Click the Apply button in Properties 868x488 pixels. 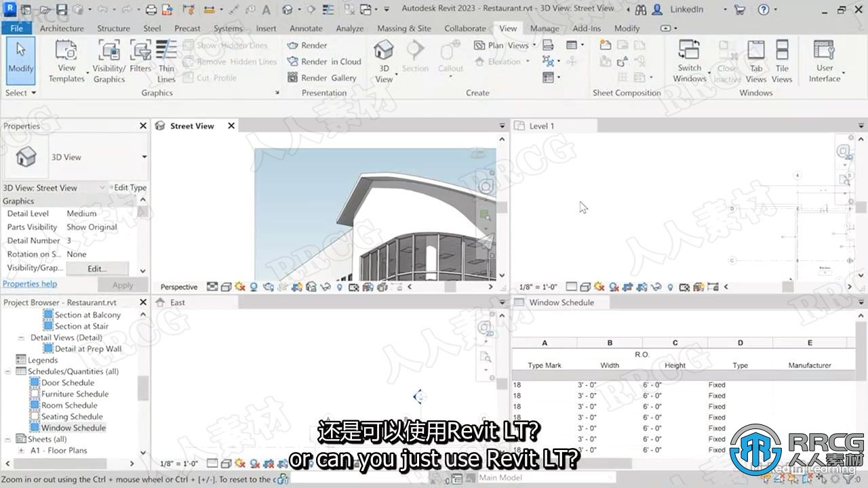123,285
